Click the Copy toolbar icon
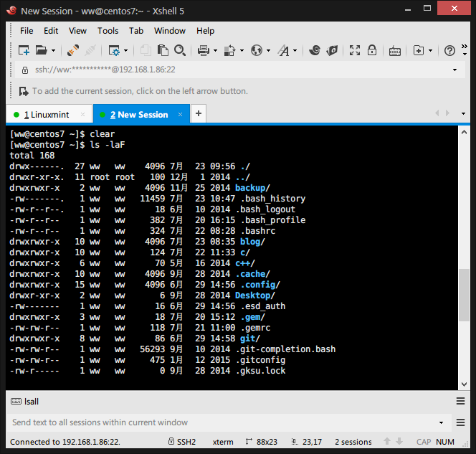 146,50
